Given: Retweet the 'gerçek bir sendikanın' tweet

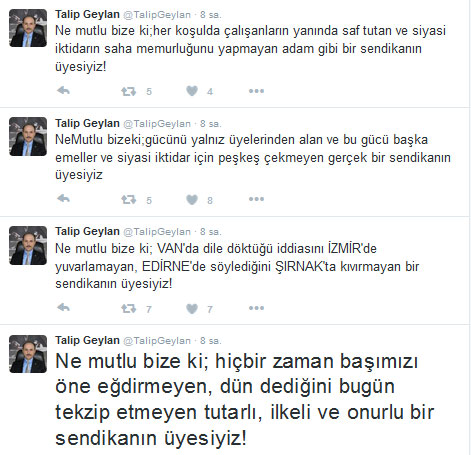Looking at the screenshot, I should [129, 199].
